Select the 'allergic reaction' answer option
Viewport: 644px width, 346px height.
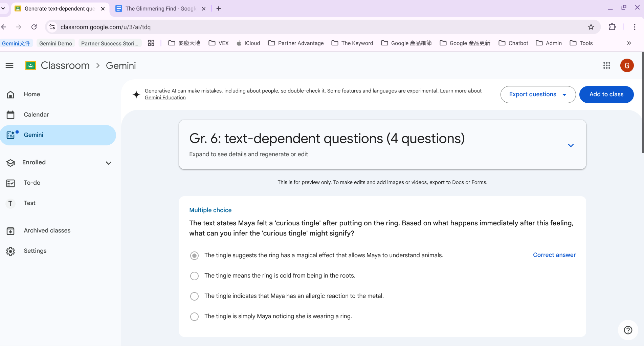pos(194,296)
